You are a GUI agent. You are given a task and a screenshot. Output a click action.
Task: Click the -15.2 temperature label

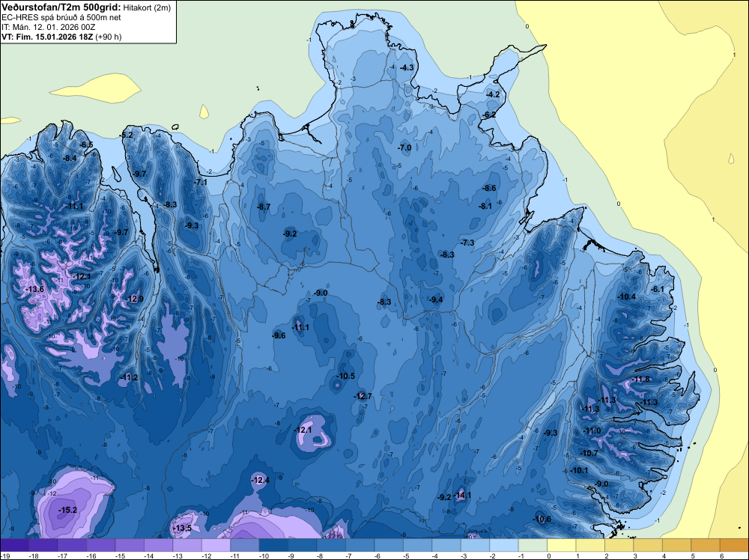coord(67,510)
